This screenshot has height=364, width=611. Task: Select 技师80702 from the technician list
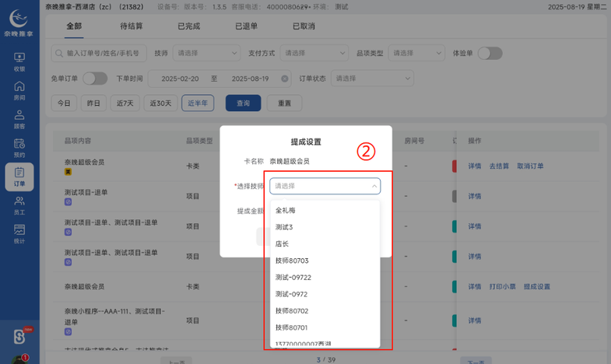[325, 310]
